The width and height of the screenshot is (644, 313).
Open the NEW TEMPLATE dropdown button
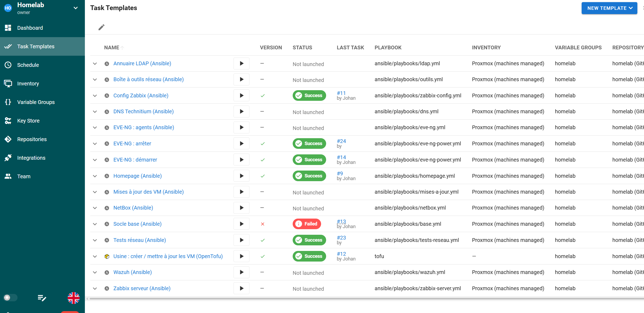pyautogui.click(x=609, y=8)
